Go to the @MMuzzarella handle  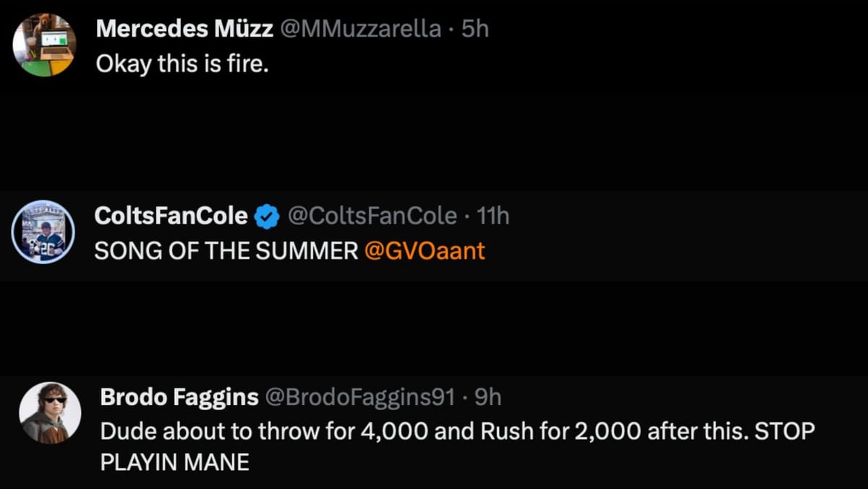pyautogui.click(x=359, y=29)
